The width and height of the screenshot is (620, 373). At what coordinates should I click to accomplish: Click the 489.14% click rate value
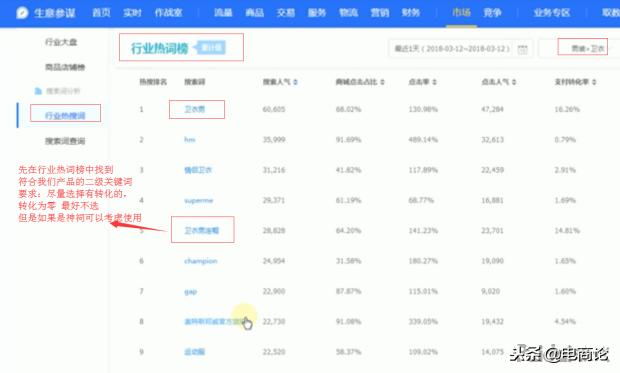pyautogui.click(x=423, y=140)
